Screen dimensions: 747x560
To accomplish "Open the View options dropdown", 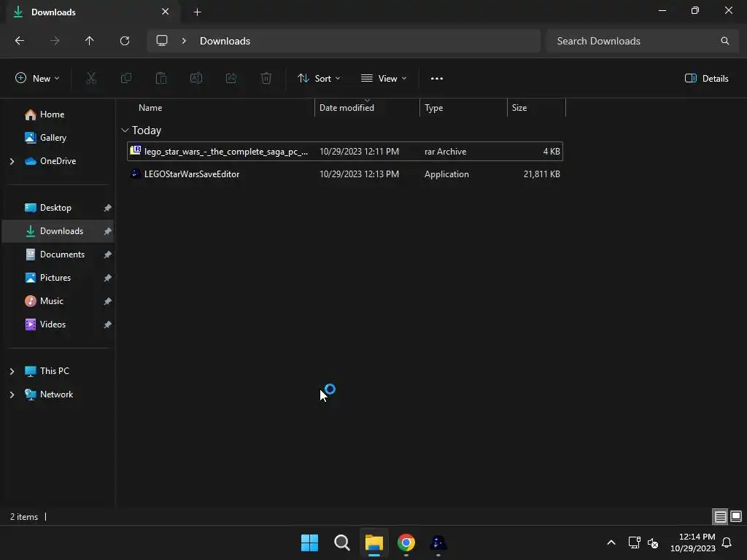I will (384, 79).
